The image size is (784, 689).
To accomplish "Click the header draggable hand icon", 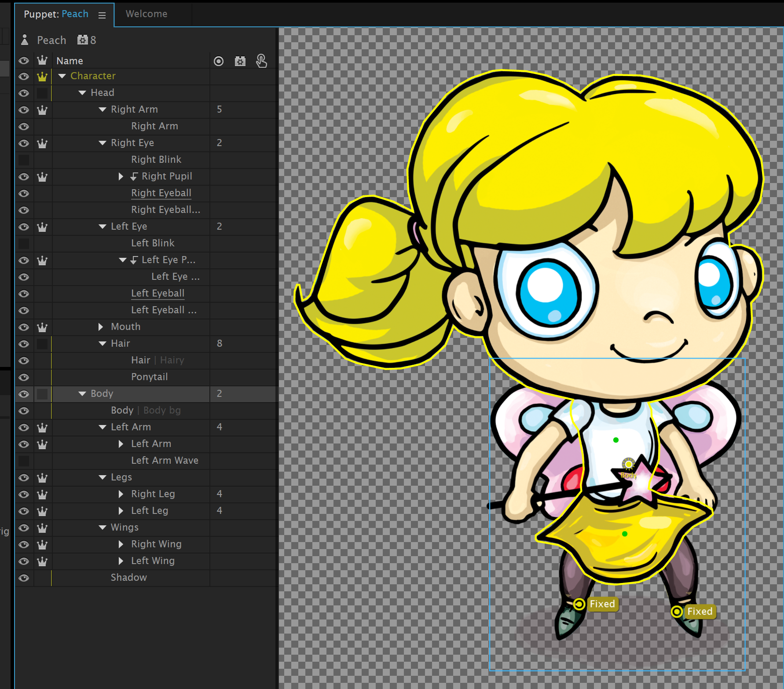I will click(261, 61).
